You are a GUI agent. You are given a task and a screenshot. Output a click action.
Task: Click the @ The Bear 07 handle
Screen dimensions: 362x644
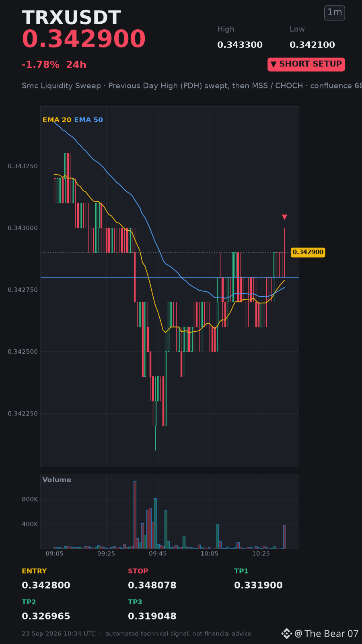pos(326,634)
